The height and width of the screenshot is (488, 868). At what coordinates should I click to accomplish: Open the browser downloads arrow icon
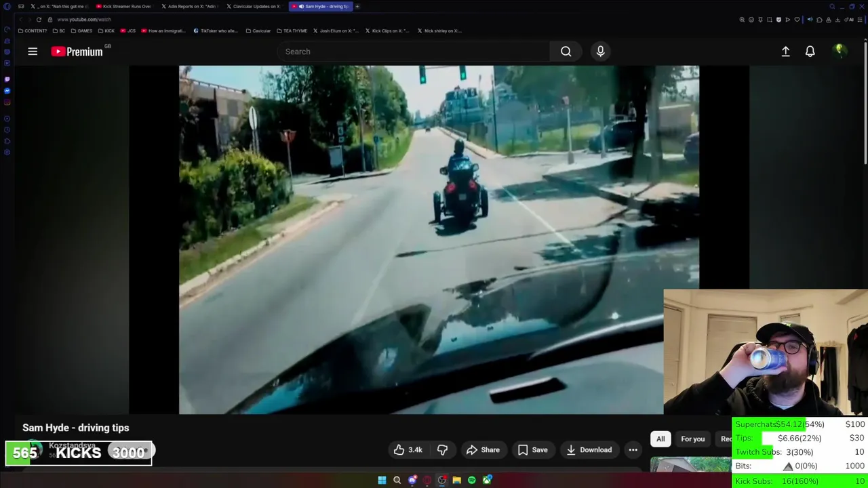pyautogui.click(x=837, y=20)
